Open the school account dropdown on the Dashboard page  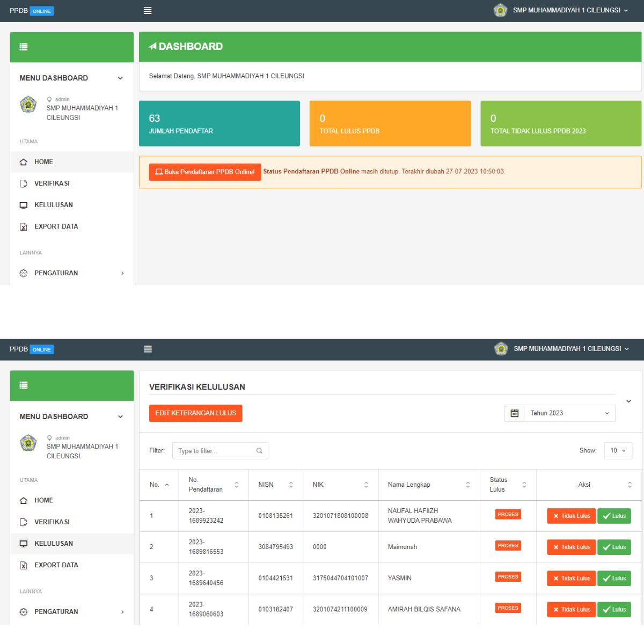pos(561,10)
